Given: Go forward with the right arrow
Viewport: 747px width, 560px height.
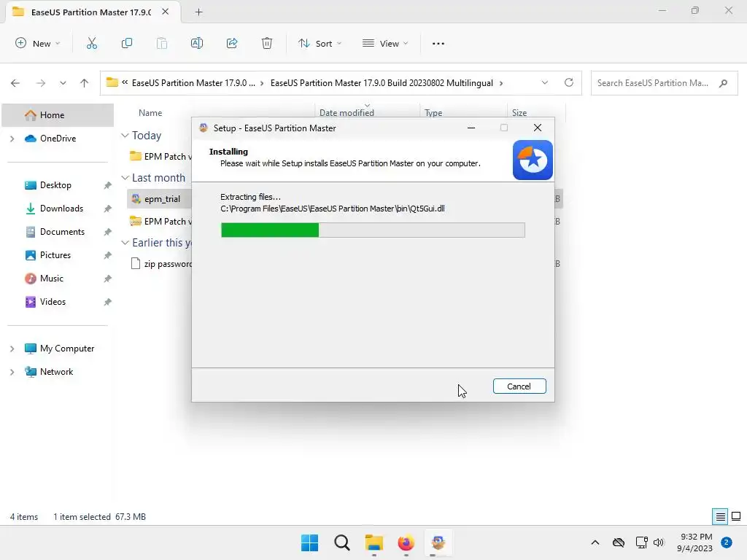Looking at the screenshot, I should pyautogui.click(x=41, y=83).
